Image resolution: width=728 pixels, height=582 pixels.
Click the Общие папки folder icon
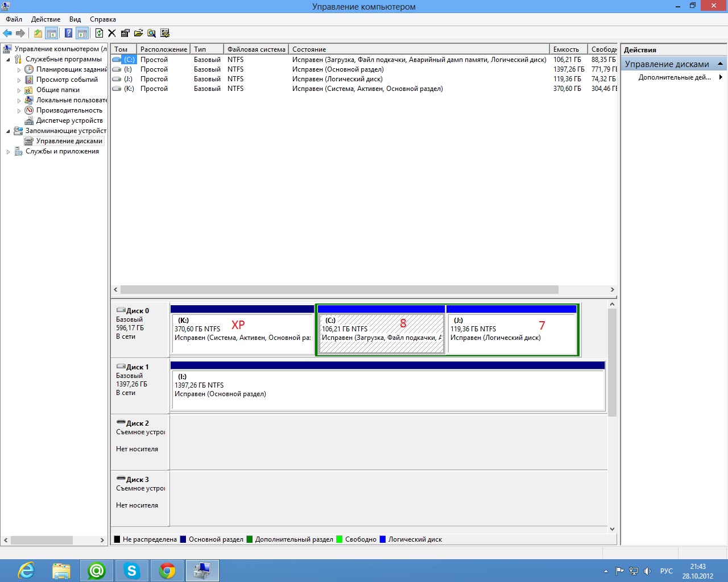point(29,90)
